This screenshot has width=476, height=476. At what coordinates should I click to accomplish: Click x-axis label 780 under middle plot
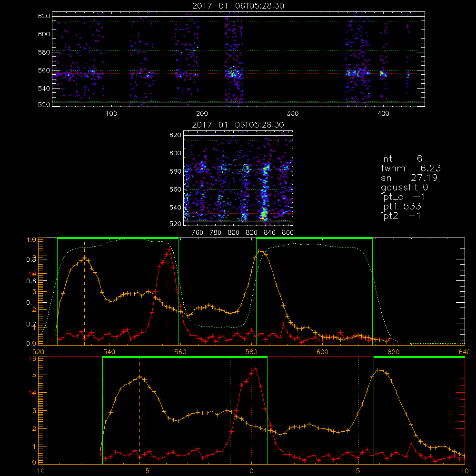click(x=216, y=233)
